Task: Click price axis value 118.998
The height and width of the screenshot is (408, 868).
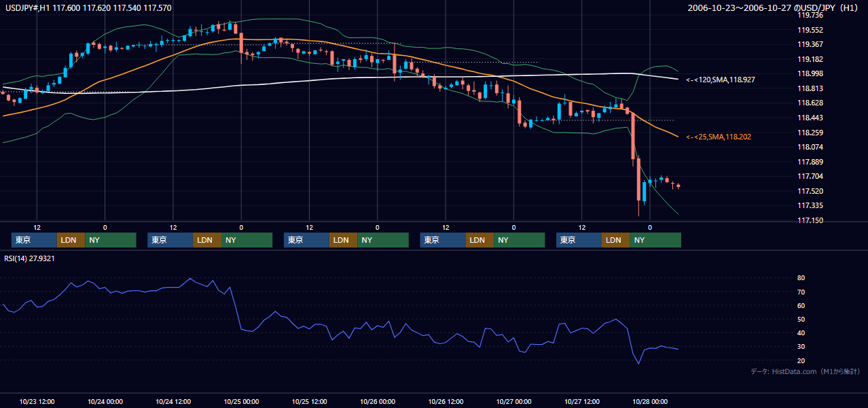Action: [810, 73]
